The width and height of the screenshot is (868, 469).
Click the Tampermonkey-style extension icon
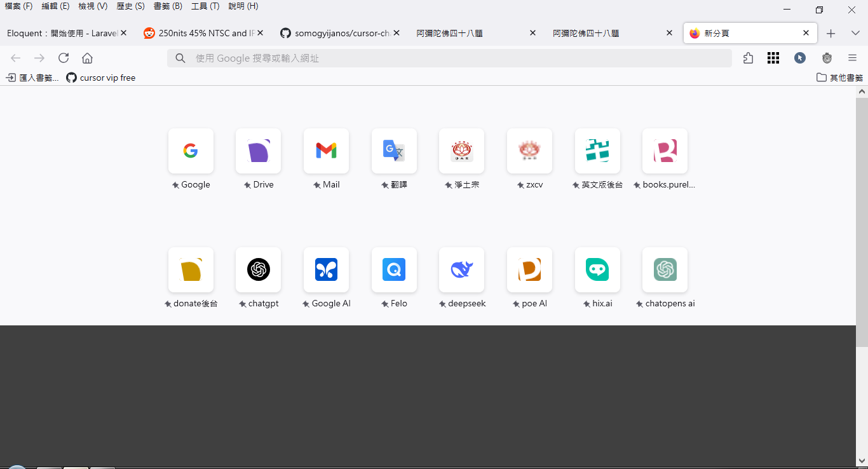pos(827,58)
